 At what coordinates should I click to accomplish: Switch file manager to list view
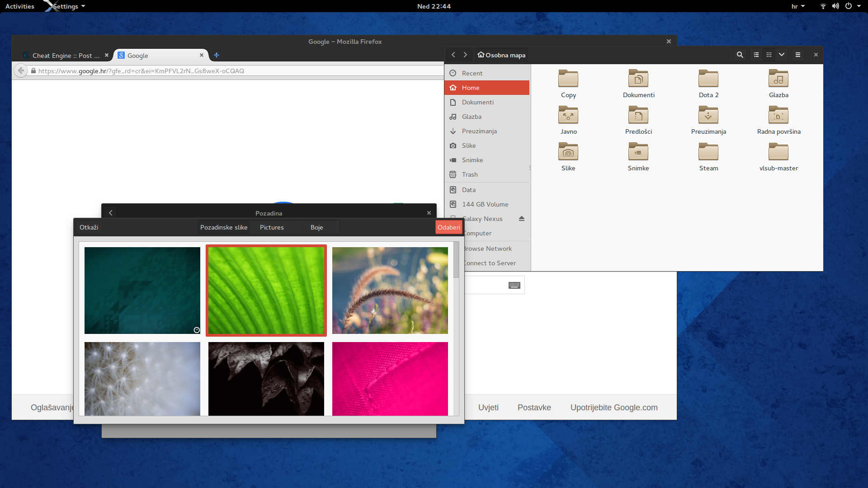coord(756,55)
